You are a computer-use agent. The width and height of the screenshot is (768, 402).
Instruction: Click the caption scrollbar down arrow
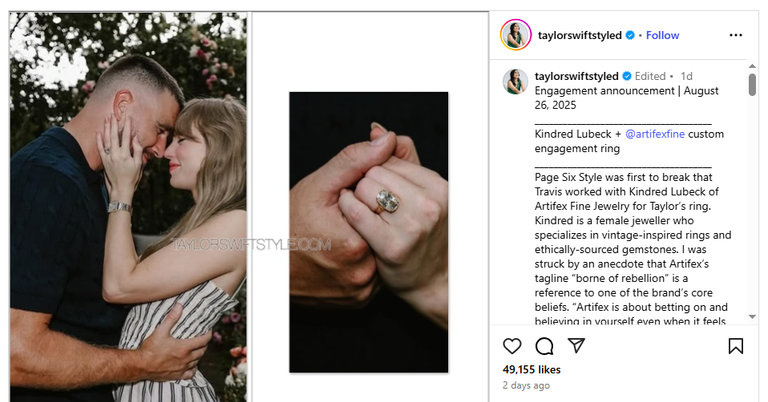pyautogui.click(x=752, y=317)
